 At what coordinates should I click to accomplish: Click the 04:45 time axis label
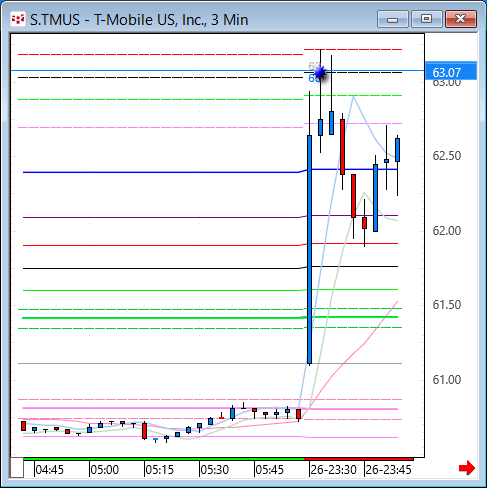coord(49,470)
